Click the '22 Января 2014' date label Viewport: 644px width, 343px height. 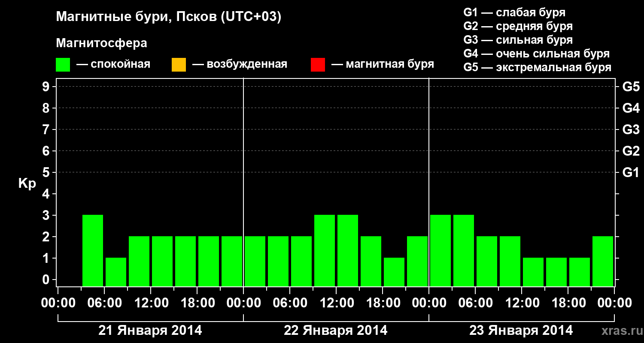336,331
